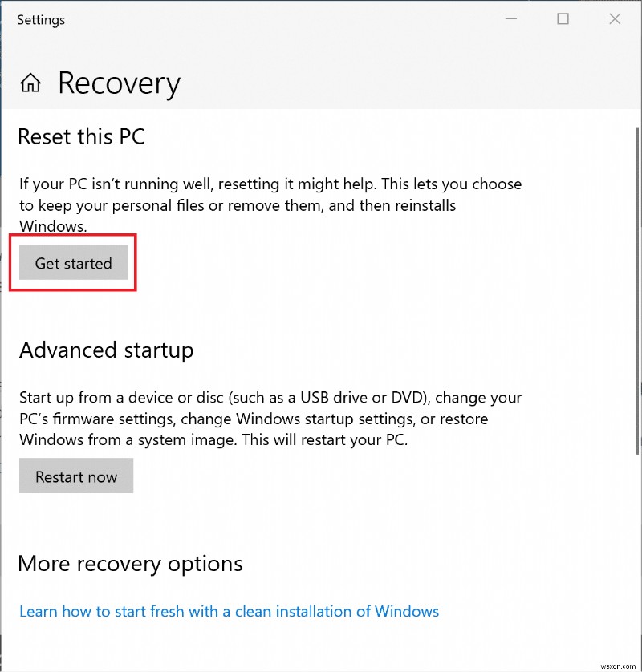
Task: Click the red-highlighted Get started control
Action: (72, 263)
